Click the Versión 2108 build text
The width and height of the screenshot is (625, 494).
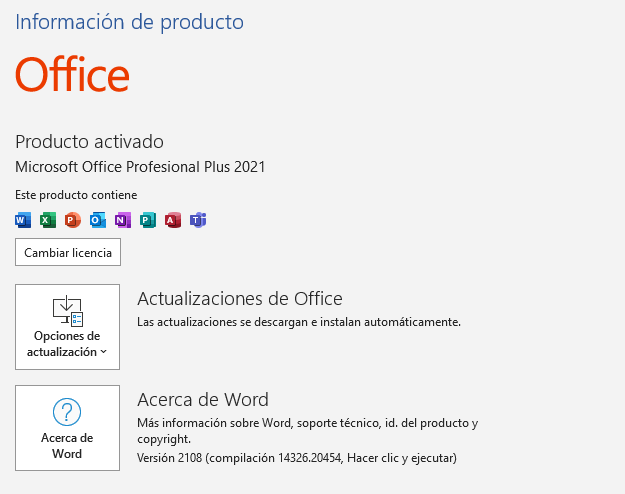297,458
